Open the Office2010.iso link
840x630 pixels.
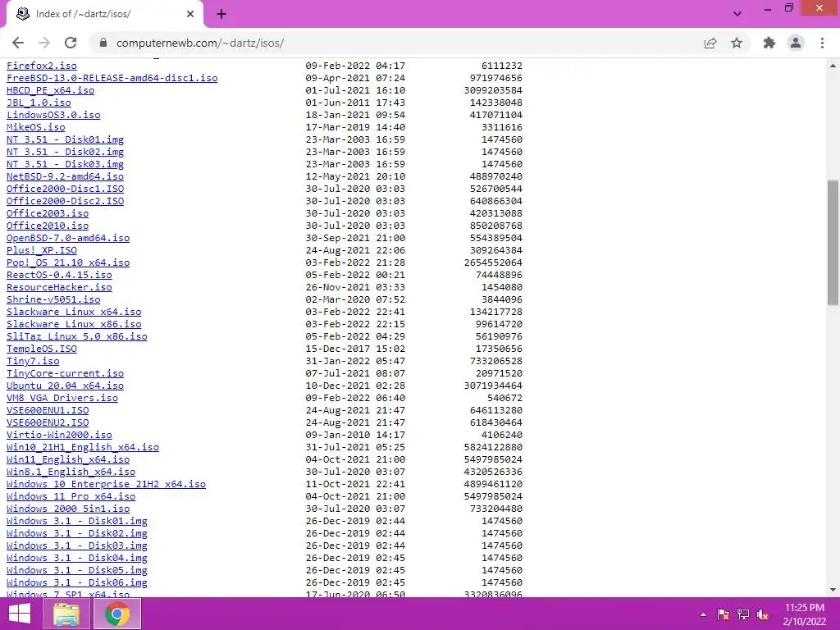tap(48, 226)
